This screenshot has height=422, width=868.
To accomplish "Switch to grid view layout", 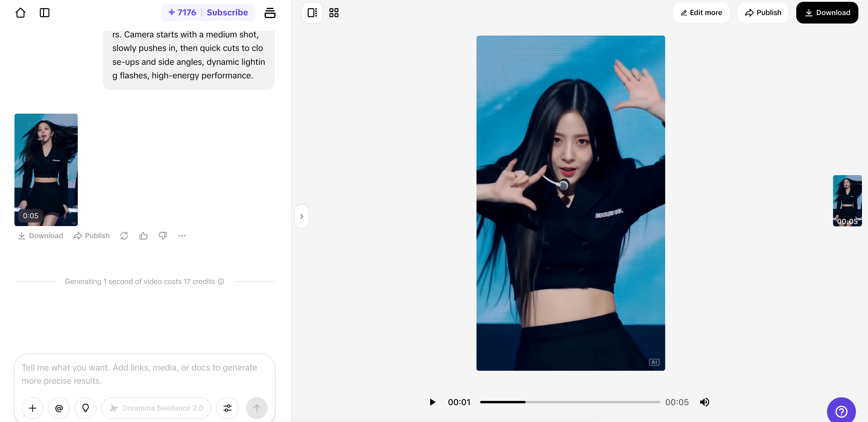I will coord(334,13).
